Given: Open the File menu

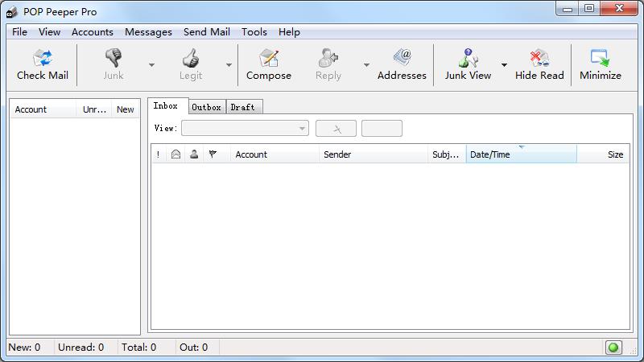Looking at the screenshot, I should 19,32.
